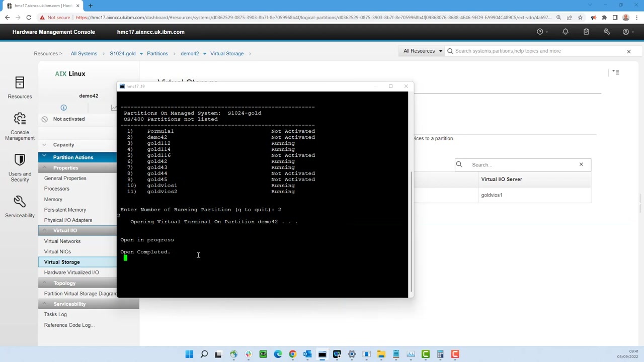Collapse the Topology group
This screenshot has height=362, width=644.
pos(44,283)
